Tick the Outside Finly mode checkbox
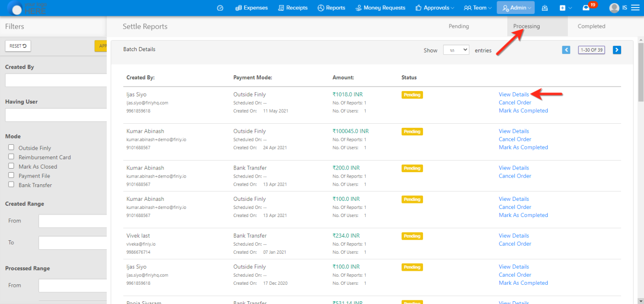 click(11, 147)
